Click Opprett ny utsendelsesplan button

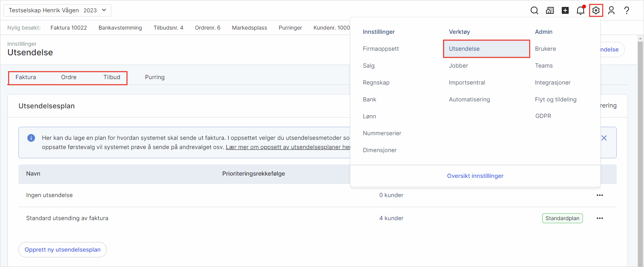[x=63, y=250]
